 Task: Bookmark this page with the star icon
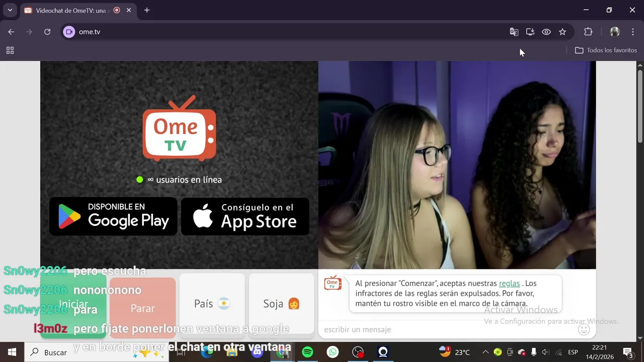[x=562, y=32]
